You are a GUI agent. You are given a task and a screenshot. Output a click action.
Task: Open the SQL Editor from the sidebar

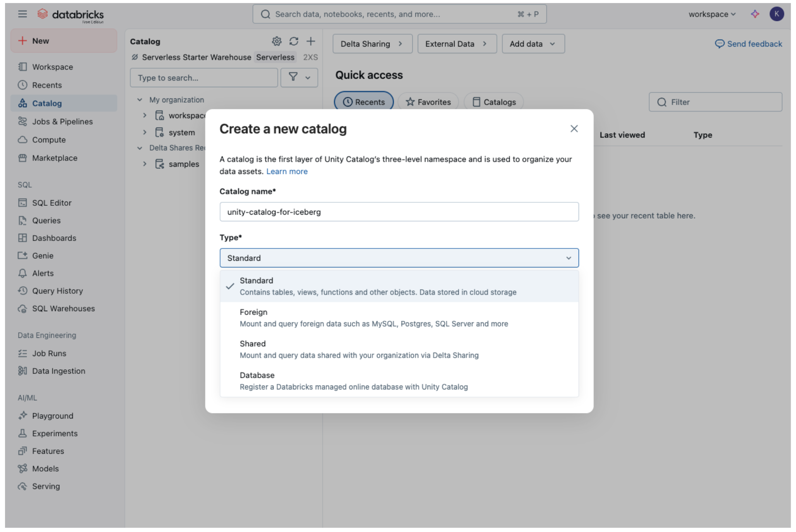[x=52, y=202]
